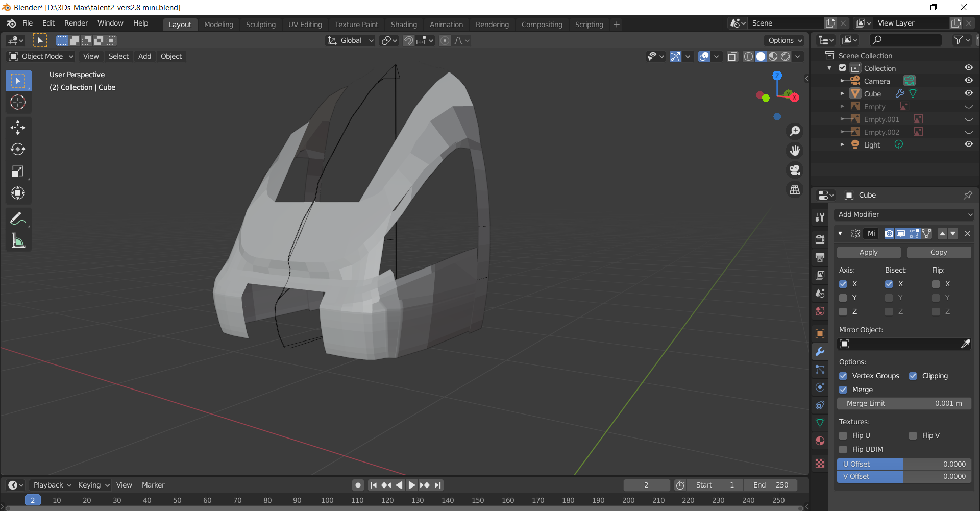Image resolution: width=980 pixels, height=511 pixels.
Task: Enable the Y axis mirror checkbox
Action: click(843, 298)
